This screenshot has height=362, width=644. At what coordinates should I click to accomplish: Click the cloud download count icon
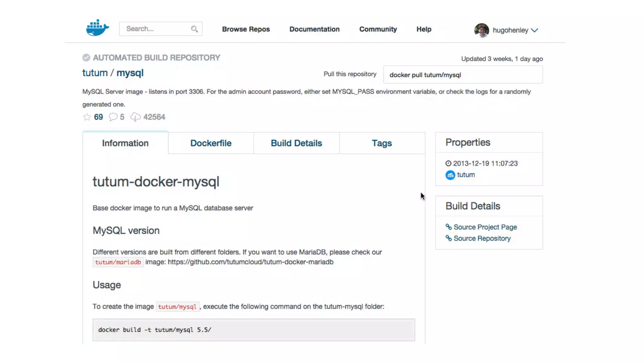[x=136, y=117]
